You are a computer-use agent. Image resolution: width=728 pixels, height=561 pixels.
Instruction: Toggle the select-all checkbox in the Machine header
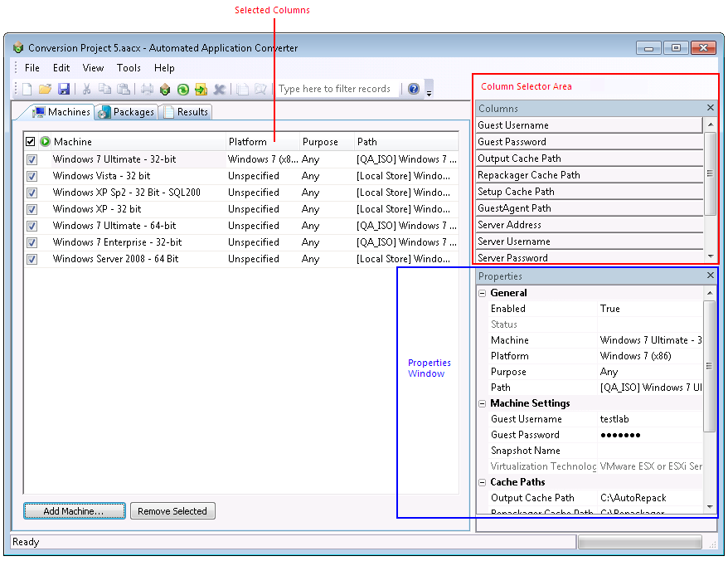31,141
